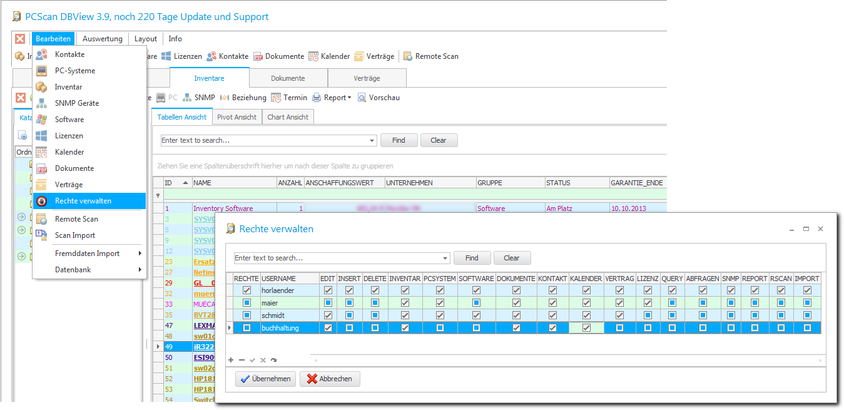
Task: Toggle LIZENZ checkbox for schmidt
Action: click(x=648, y=315)
